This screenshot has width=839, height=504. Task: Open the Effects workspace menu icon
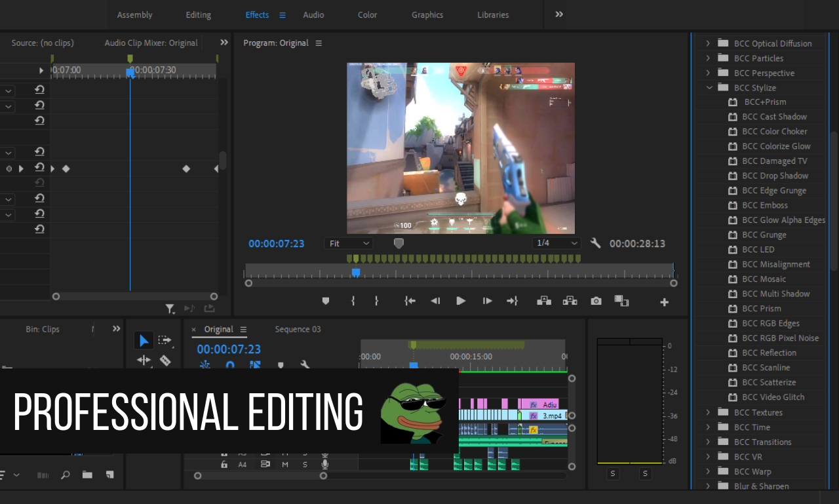pos(283,14)
